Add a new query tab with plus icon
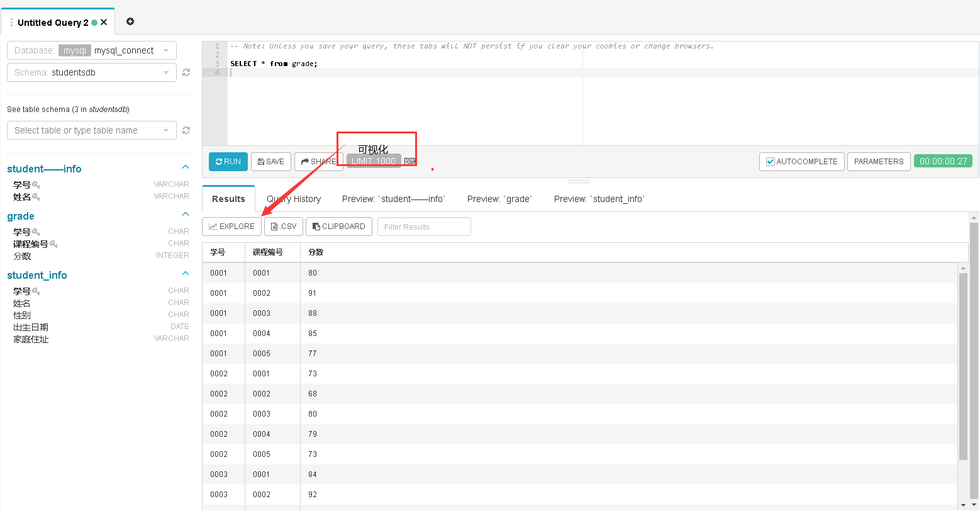 tap(130, 21)
